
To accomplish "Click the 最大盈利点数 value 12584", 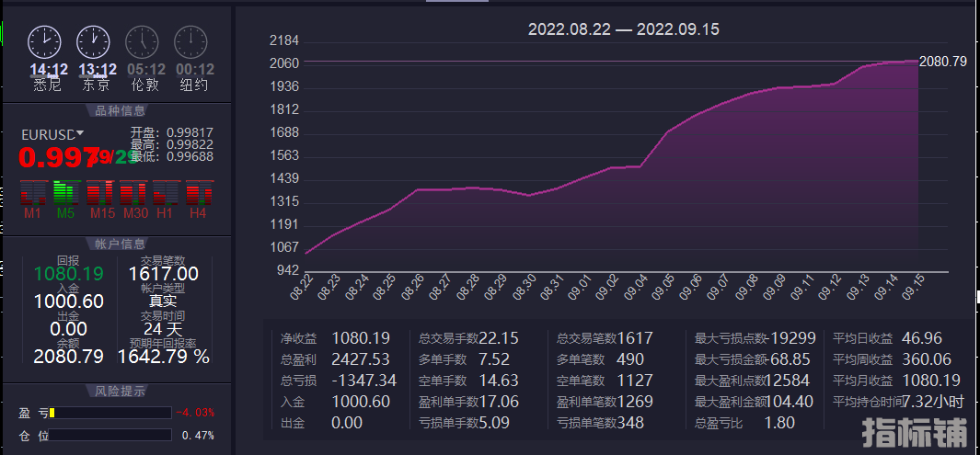I will pyautogui.click(x=789, y=381).
